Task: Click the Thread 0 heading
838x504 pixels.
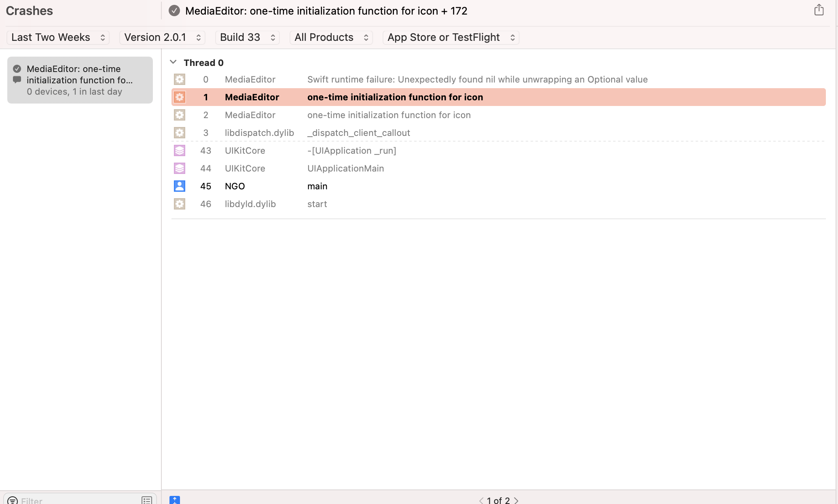Action: pos(203,63)
